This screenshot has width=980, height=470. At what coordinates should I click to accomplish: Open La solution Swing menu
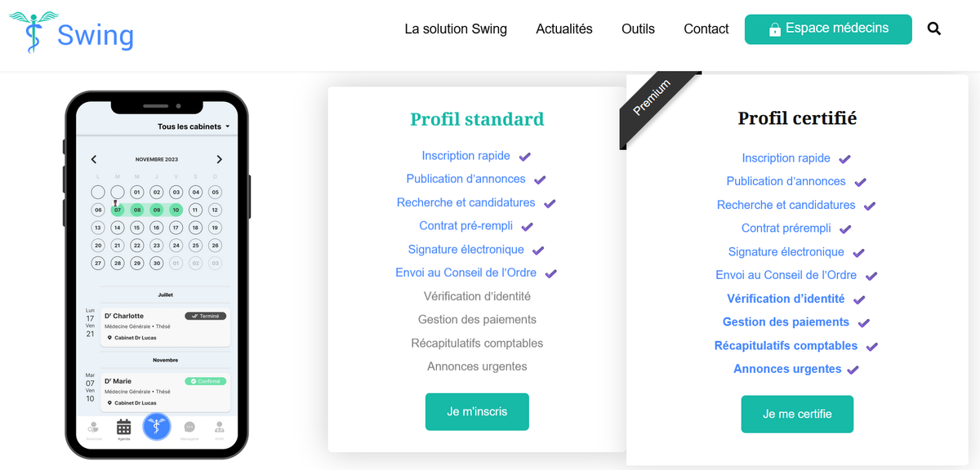[456, 29]
